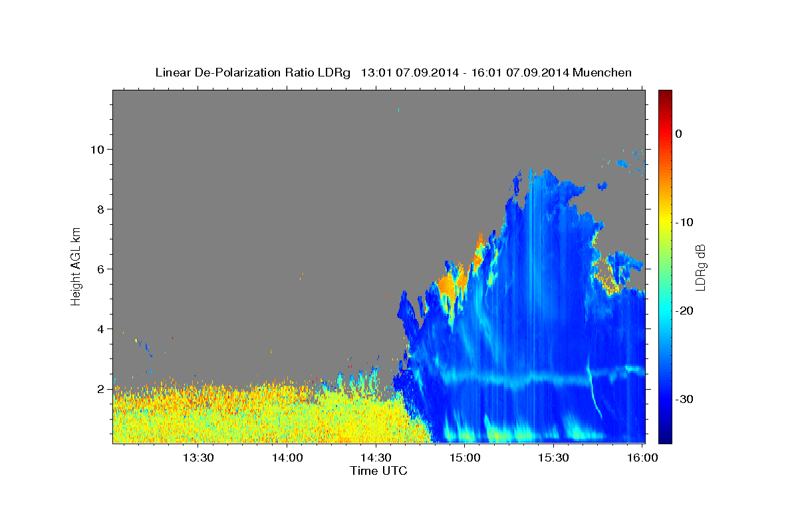Click the 15:00 time tick label
This screenshot has height=532, width=798.
coord(464,458)
